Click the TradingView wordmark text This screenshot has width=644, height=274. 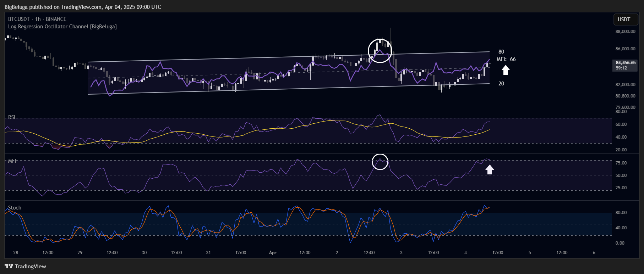pyautogui.click(x=31, y=267)
